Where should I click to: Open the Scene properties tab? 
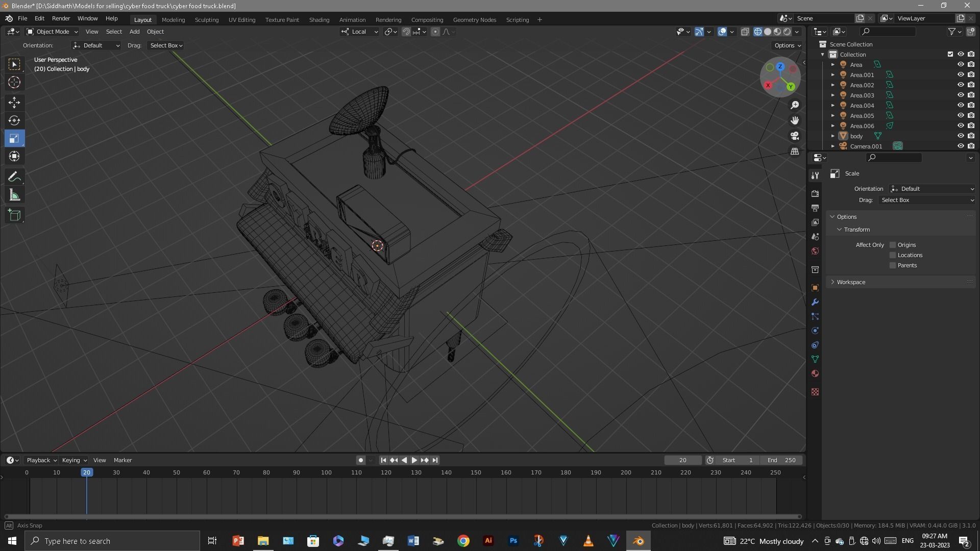tap(815, 237)
